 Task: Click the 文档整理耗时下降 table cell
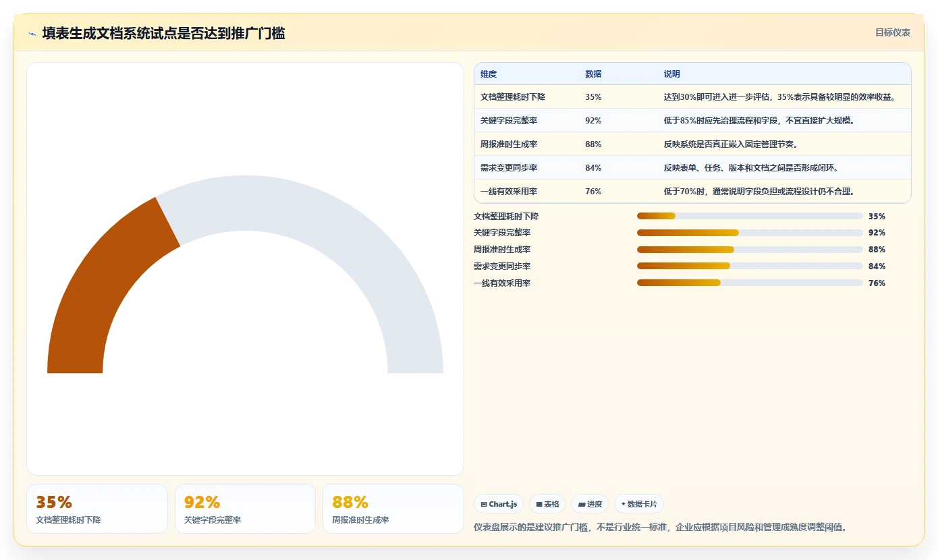tap(513, 97)
